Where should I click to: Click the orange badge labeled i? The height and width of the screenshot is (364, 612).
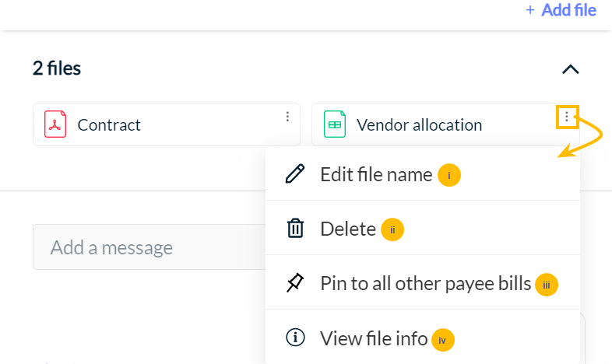coord(448,175)
